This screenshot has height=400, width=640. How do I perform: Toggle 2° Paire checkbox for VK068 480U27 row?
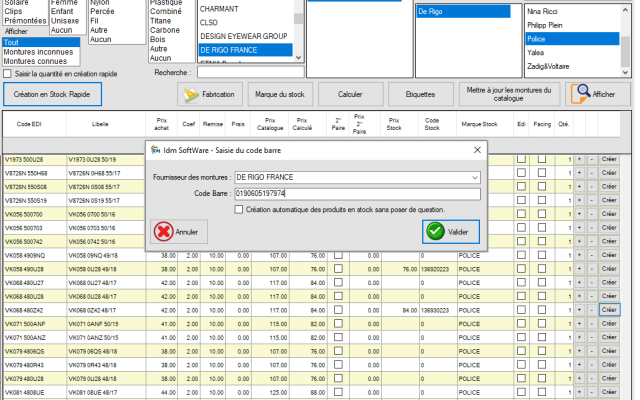click(338, 282)
